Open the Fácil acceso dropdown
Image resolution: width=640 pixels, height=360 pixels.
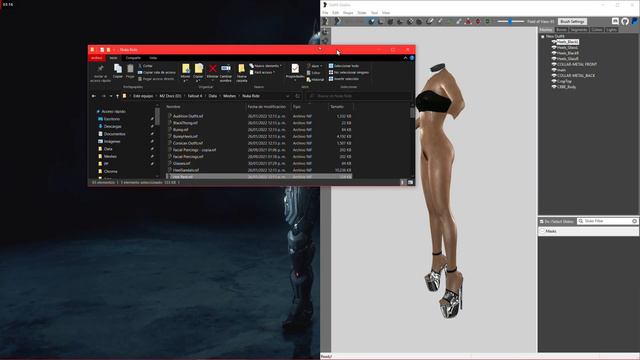(x=262, y=72)
